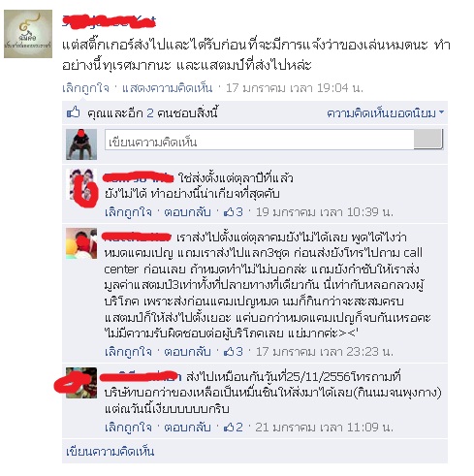The image size is (474, 476).
Task: Click the gray button beside the comment box
Action: coord(428,139)
